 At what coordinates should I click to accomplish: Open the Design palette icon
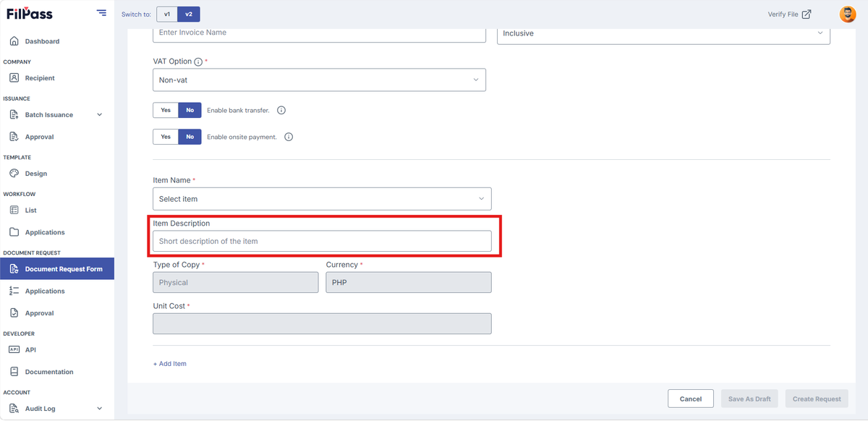click(x=14, y=174)
